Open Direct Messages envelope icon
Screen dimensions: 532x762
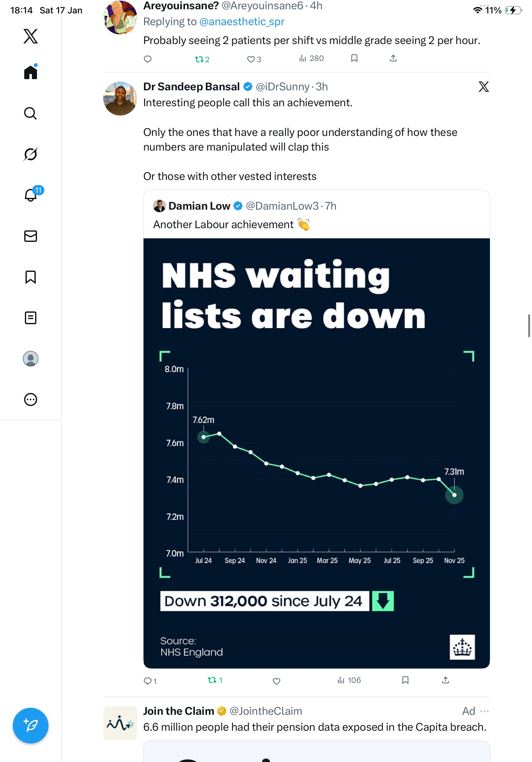tap(31, 236)
